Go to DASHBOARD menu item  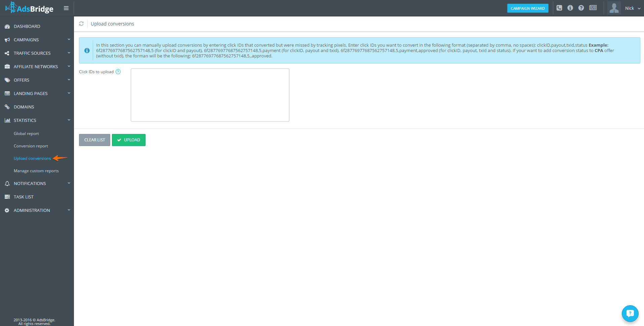pos(27,27)
